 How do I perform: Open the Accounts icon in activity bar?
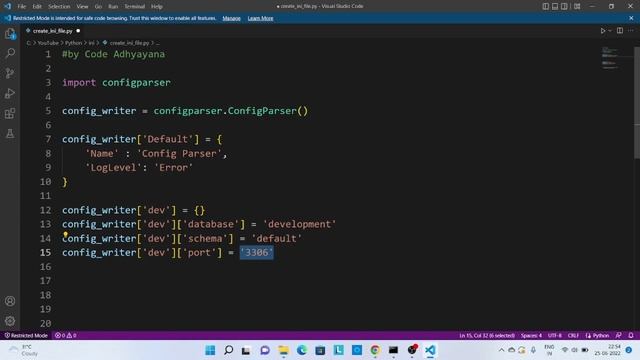10,301
